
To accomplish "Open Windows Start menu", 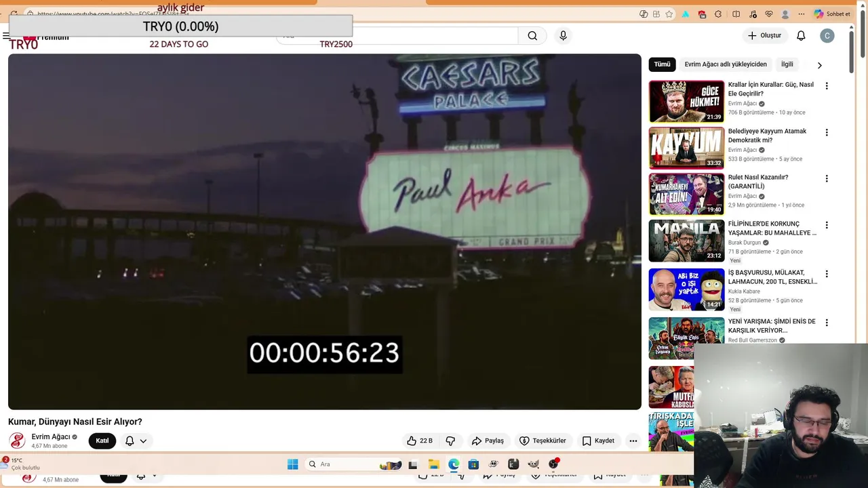I will (292, 464).
